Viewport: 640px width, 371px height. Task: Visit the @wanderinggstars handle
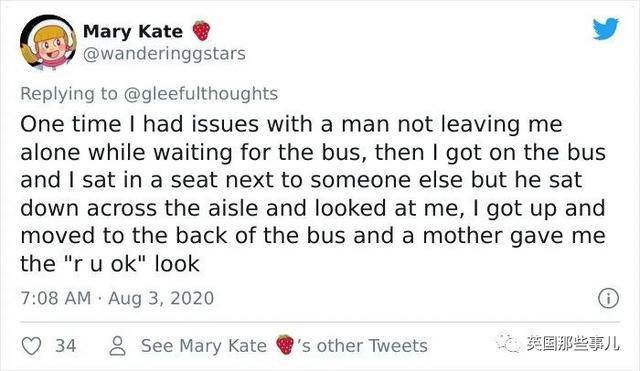pos(164,54)
